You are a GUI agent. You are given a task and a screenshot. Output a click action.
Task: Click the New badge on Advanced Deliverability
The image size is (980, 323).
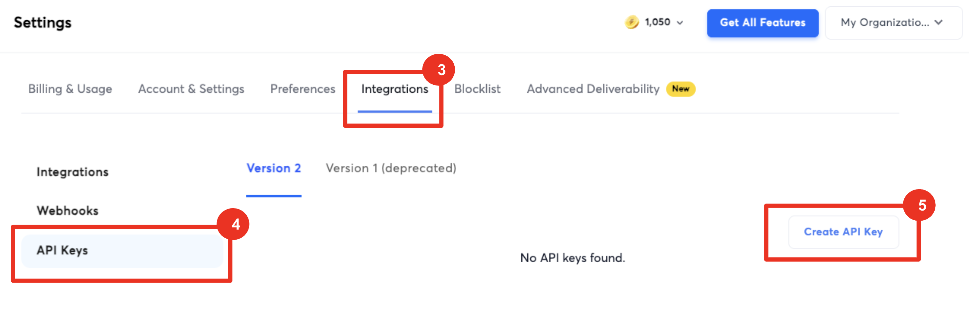coord(680,89)
